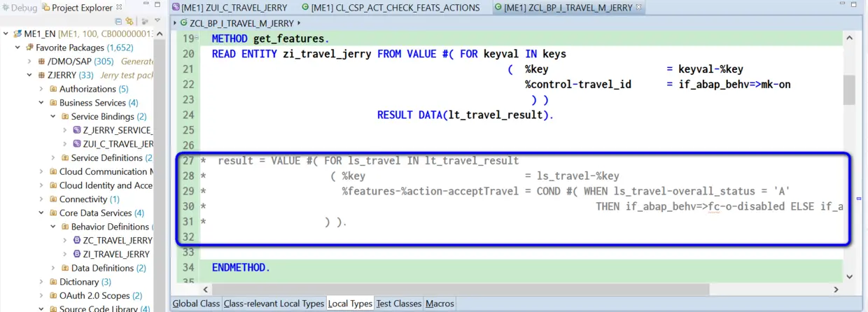
Task: Collapse the Favorite Packages node
Action: pyautogui.click(x=18, y=48)
